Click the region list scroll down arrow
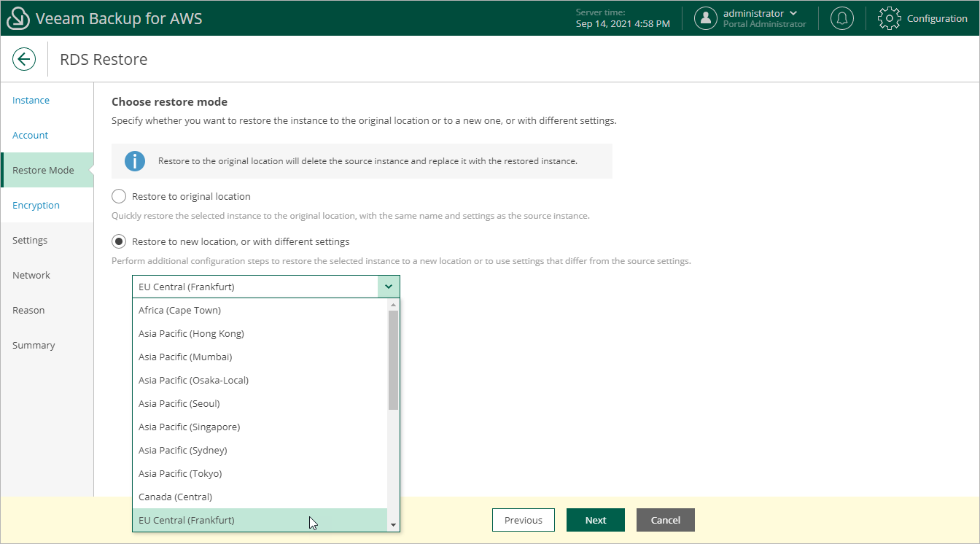 coord(394,525)
